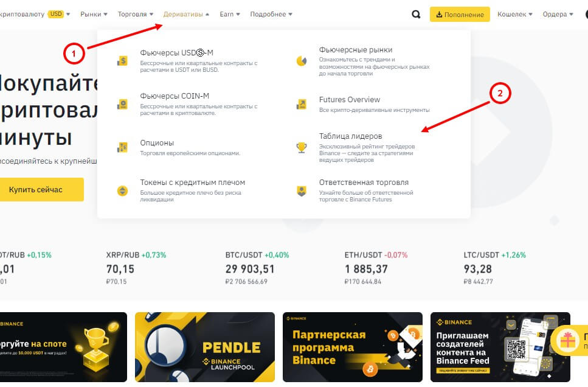Click the leaderboard trophy icon

[x=301, y=147]
